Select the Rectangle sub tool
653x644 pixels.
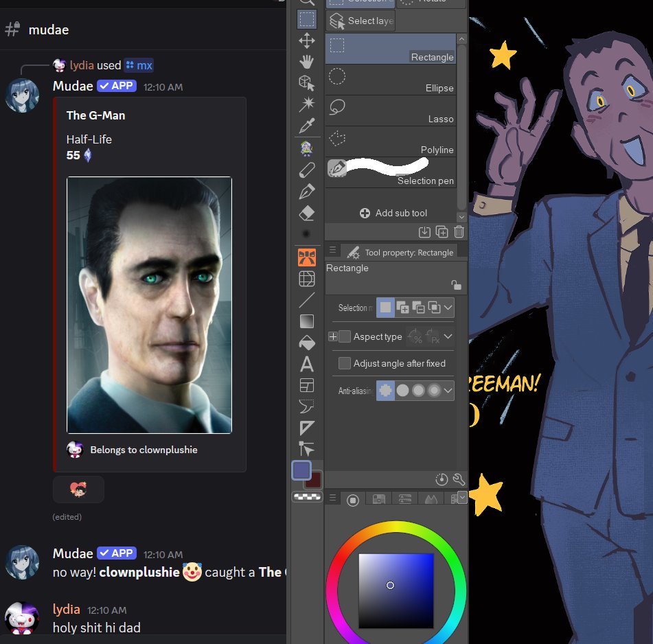pos(391,49)
